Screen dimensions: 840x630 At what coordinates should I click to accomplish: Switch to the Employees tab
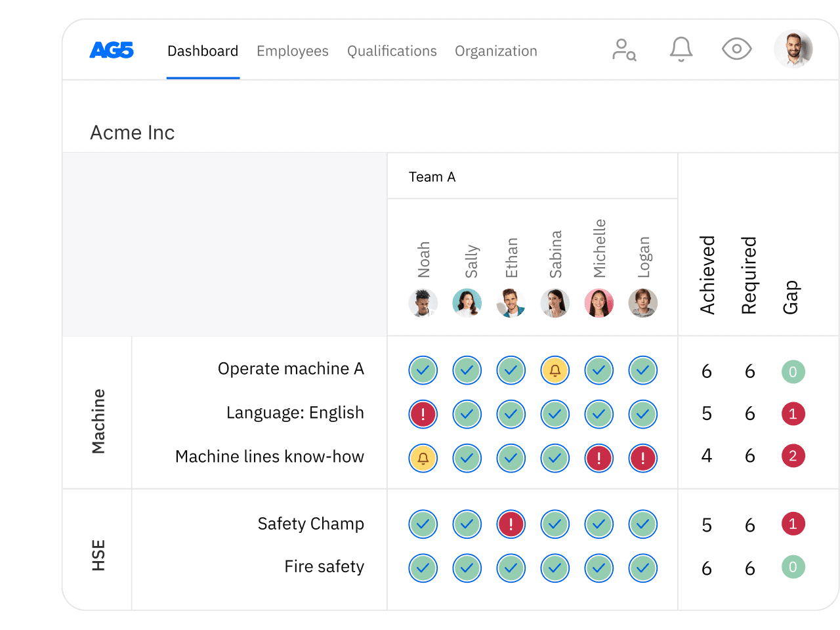click(x=292, y=51)
